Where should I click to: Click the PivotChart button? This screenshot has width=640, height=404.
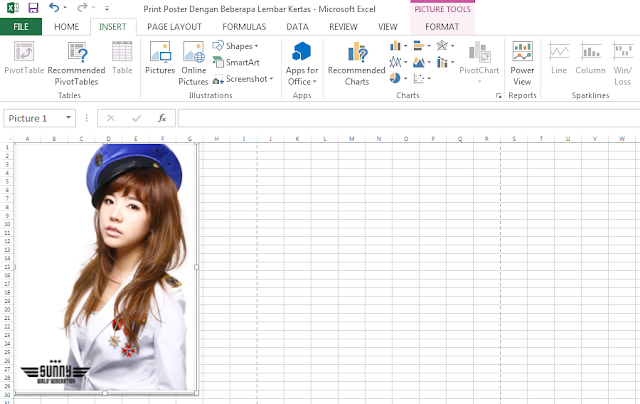coord(479,61)
